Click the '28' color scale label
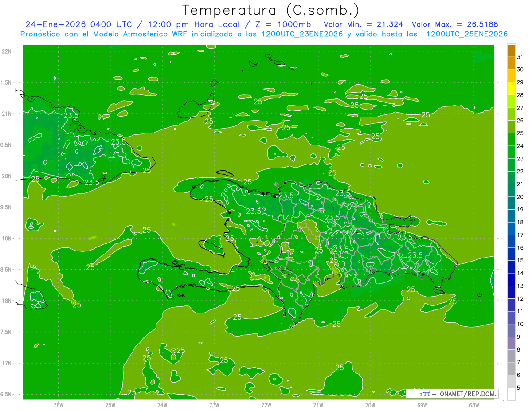532x411 pixels. pos(520,95)
